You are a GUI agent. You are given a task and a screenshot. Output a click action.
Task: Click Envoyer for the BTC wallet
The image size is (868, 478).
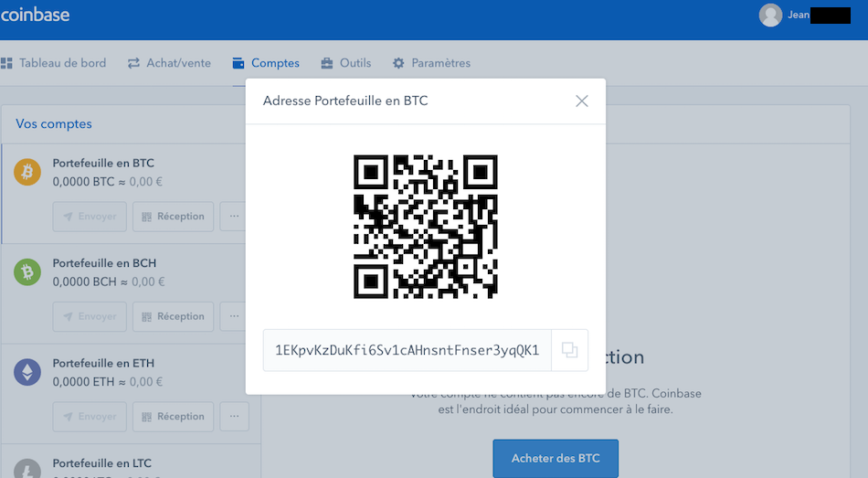point(90,217)
